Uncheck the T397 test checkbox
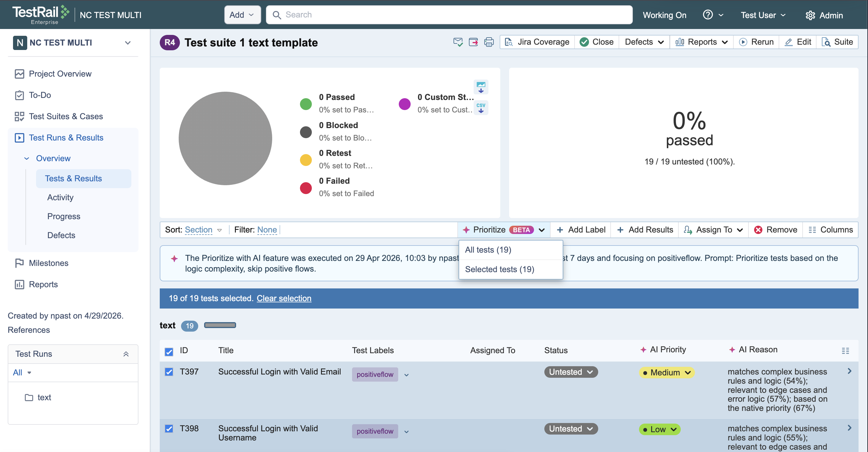Screen dimensions: 868x452 (x=169, y=372)
